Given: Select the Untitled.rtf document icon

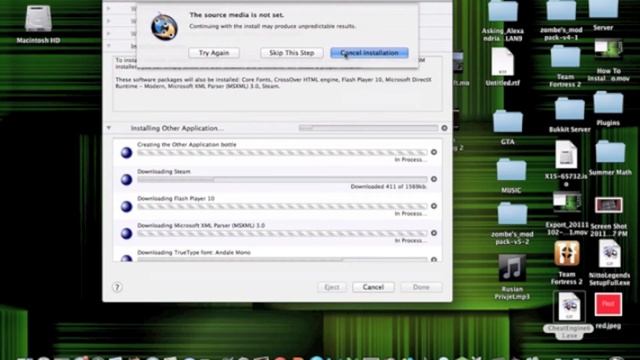Looking at the screenshot, I should 502,62.
